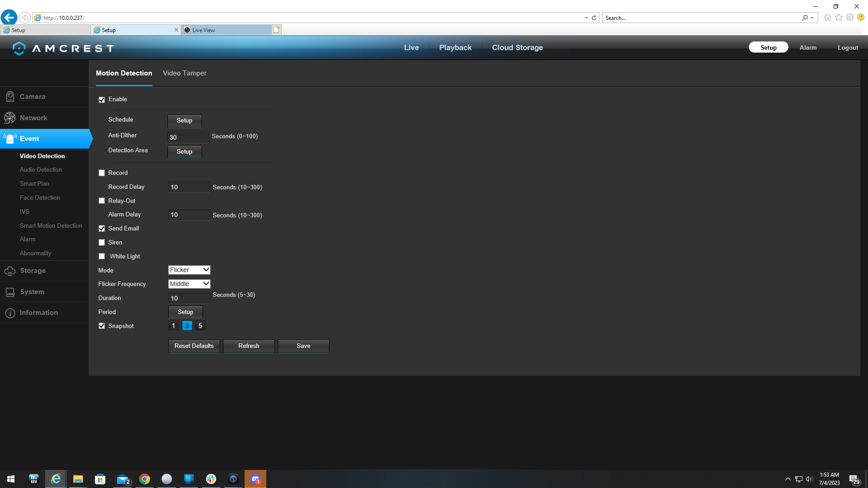
Task: Launch Chrome from the taskbar
Action: click(145, 479)
